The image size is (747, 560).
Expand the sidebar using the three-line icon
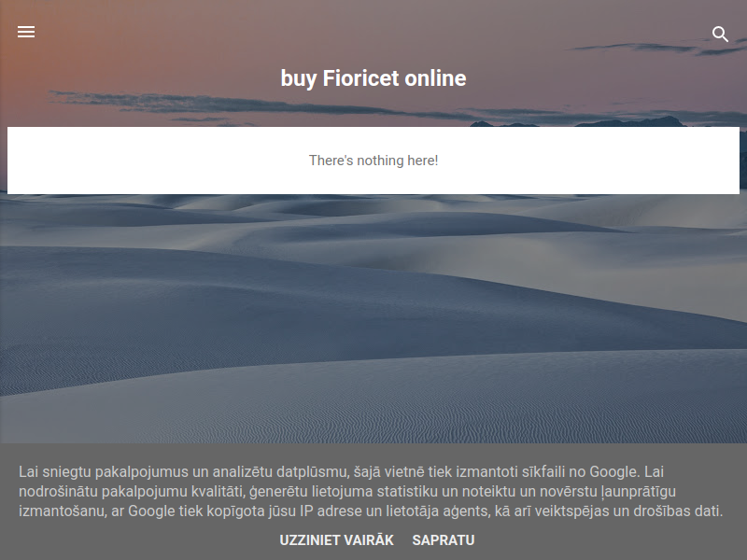[x=26, y=32]
